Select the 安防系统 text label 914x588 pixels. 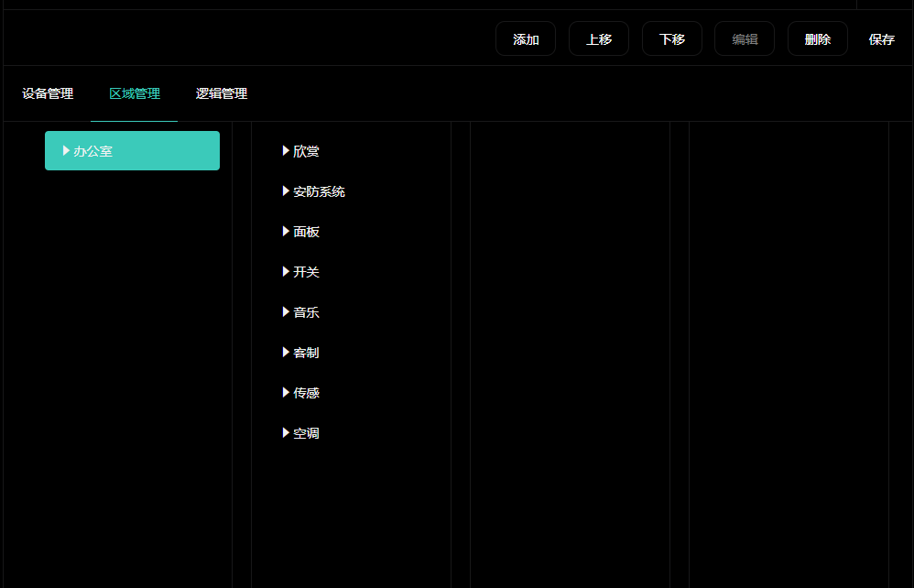(319, 191)
